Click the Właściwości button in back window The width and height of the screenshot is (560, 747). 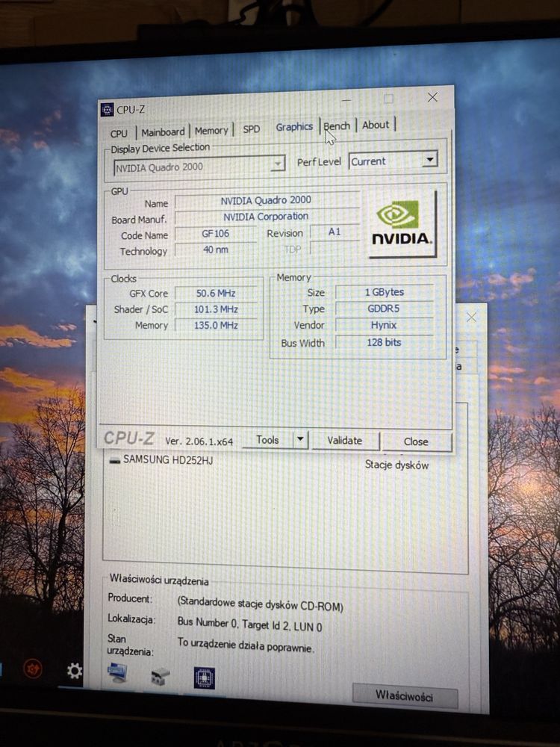[404, 695]
